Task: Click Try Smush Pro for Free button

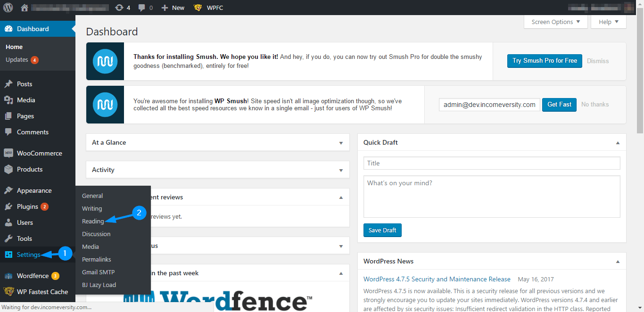Action: click(545, 61)
